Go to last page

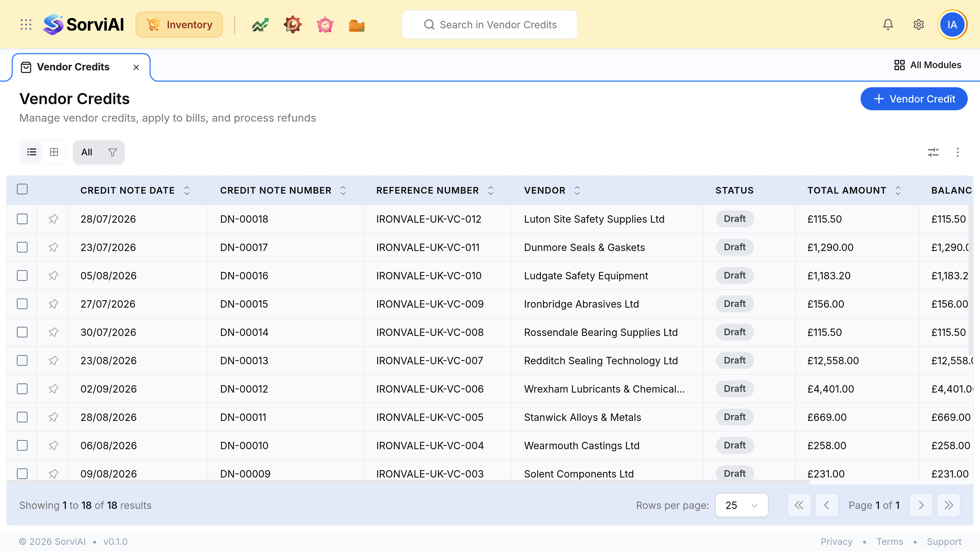[949, 505]
